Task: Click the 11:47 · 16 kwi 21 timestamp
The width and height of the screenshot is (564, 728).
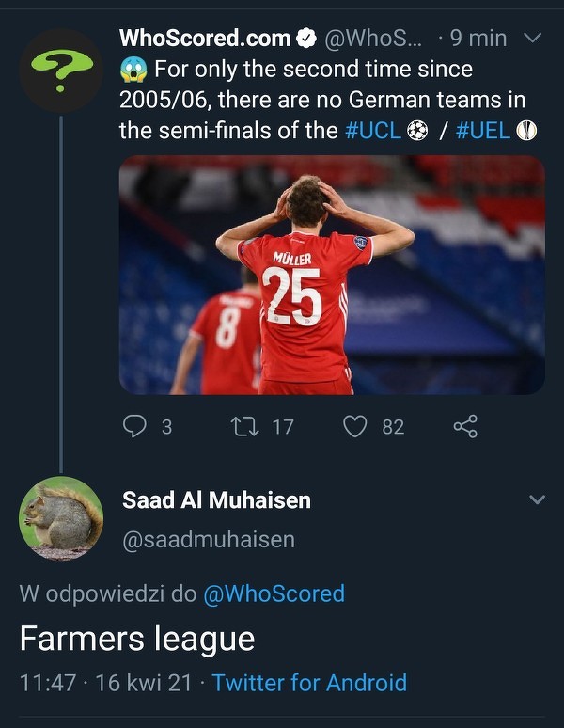Action: tap(105, 682)
